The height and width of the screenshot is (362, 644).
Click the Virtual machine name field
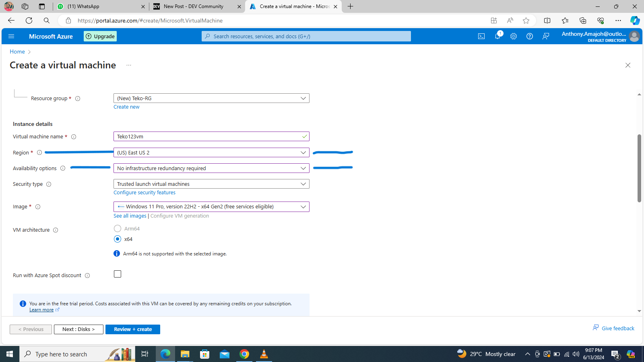coord(211,136)
